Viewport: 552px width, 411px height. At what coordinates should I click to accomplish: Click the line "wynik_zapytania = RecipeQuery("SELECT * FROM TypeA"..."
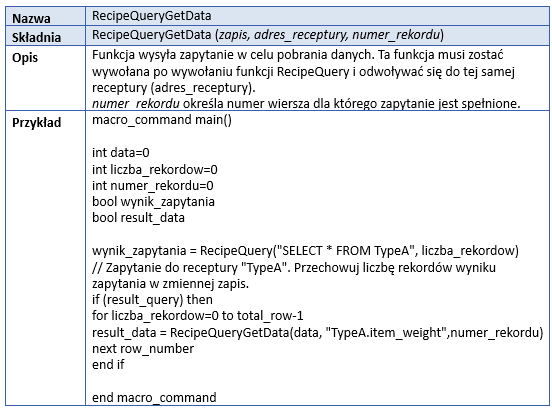coord(306,251)
